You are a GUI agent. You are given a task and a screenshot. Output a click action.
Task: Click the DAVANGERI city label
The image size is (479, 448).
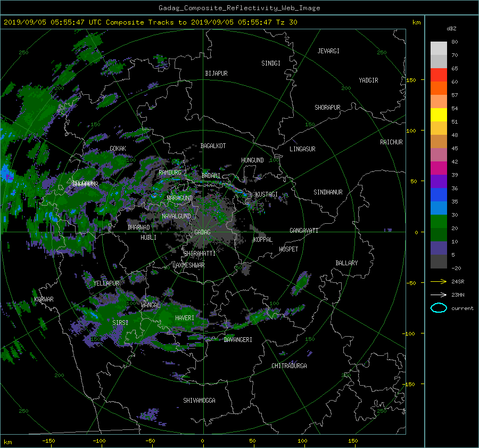(238, 340)
